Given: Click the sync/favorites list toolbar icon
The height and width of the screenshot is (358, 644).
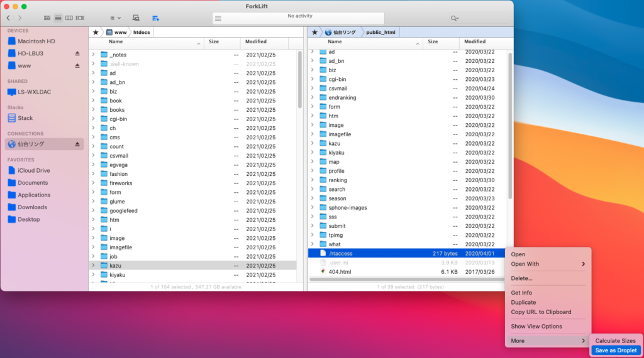Looking at the screenshot, I should click(156, 18).
